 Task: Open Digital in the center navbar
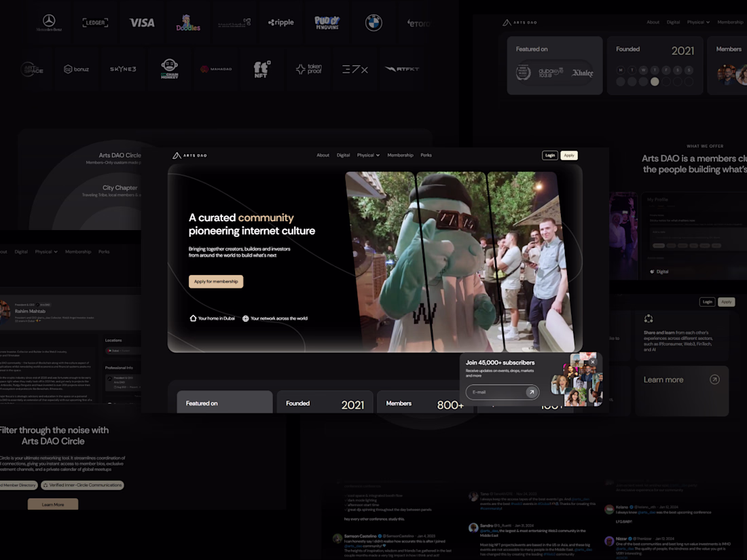pyautogui.click(x=343, y=155)
